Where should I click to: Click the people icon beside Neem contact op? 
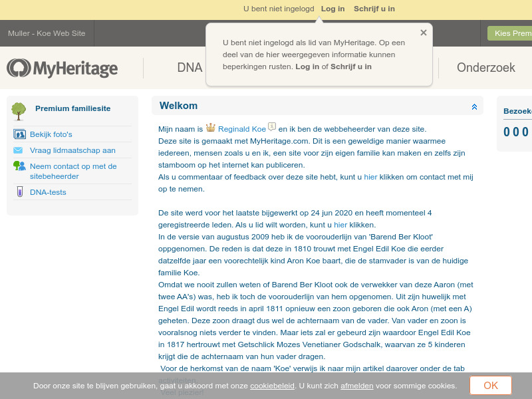click(x=19, y=166)
